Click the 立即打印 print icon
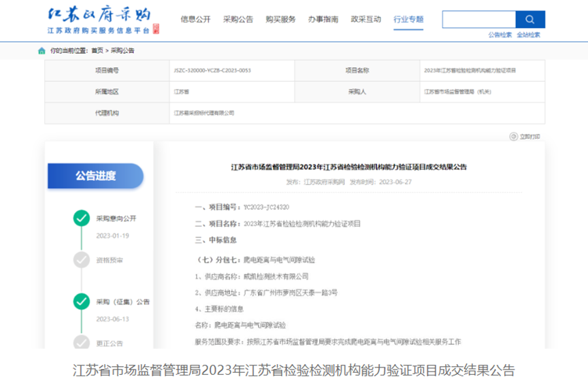588x379 pixels. pyautogui.click(x=514, y=137)
